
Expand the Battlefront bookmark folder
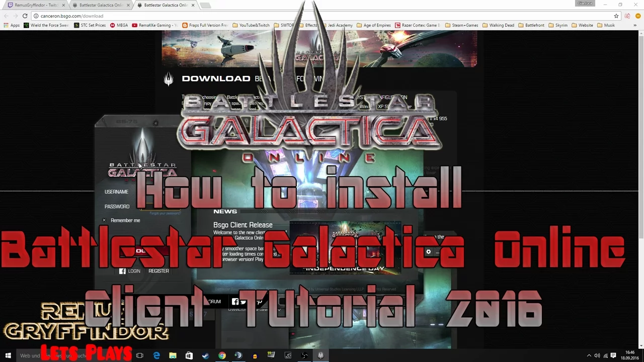(x=531, y=25)
